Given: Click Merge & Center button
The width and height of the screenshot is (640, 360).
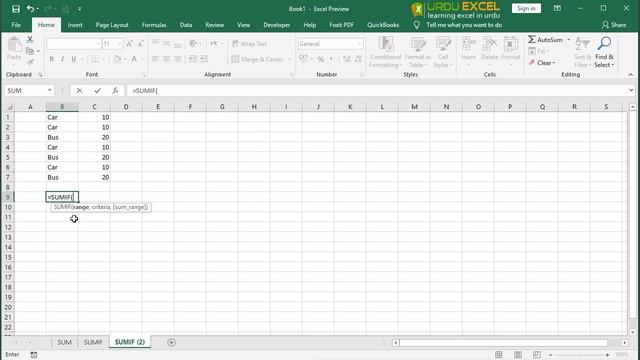Looking at the screenshot, I should 258,59.
